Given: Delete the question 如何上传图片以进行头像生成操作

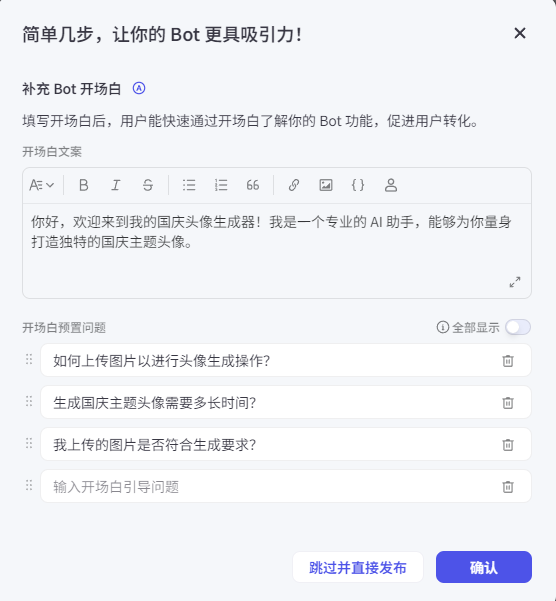Looking at the screenshot, I should point(508,361).
